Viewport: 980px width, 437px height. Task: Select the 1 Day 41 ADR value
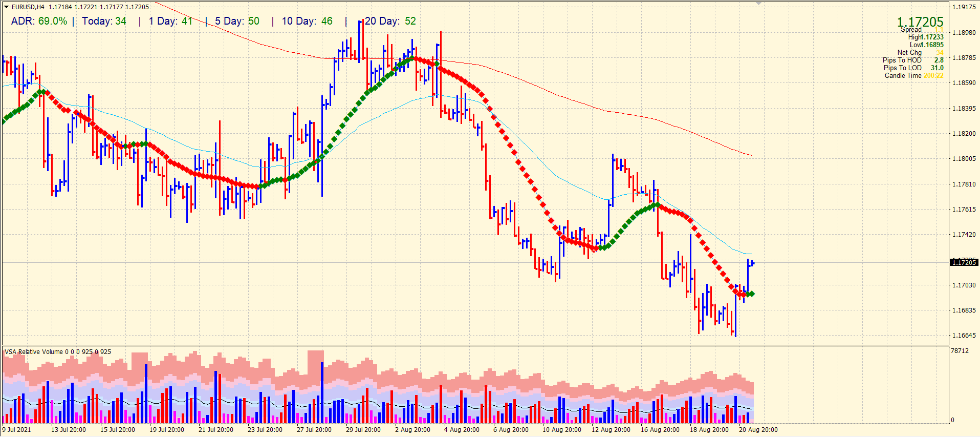click(x=170, y=22)
